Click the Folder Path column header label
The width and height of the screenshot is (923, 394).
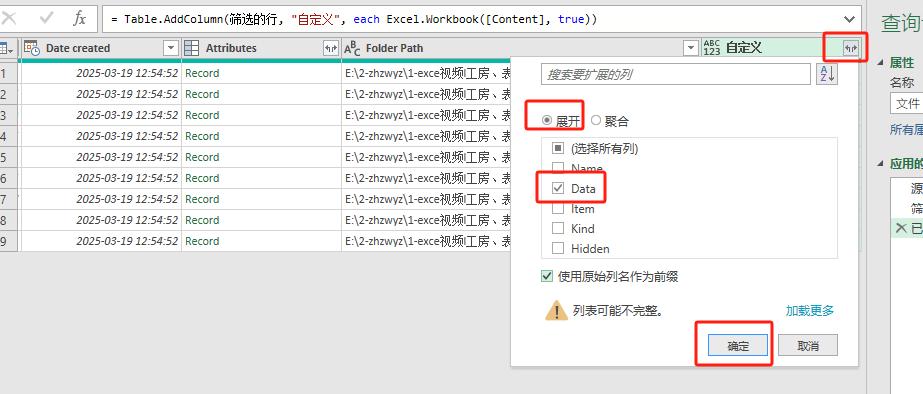394,48
